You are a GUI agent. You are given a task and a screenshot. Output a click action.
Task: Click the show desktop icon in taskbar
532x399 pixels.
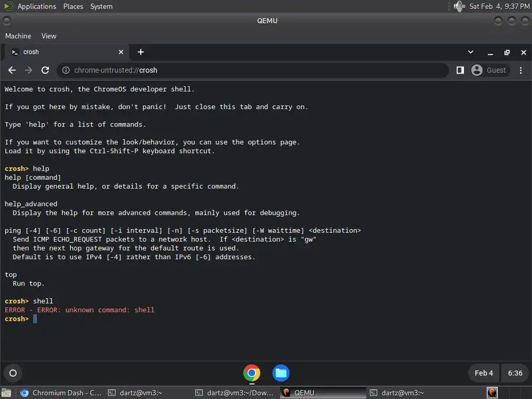(x=6, y=393)
